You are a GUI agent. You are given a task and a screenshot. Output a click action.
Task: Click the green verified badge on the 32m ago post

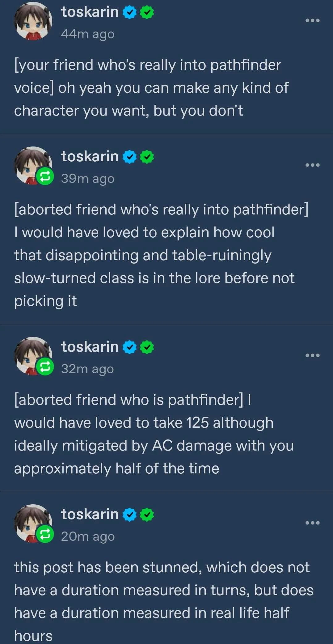[x=147, y=347]
